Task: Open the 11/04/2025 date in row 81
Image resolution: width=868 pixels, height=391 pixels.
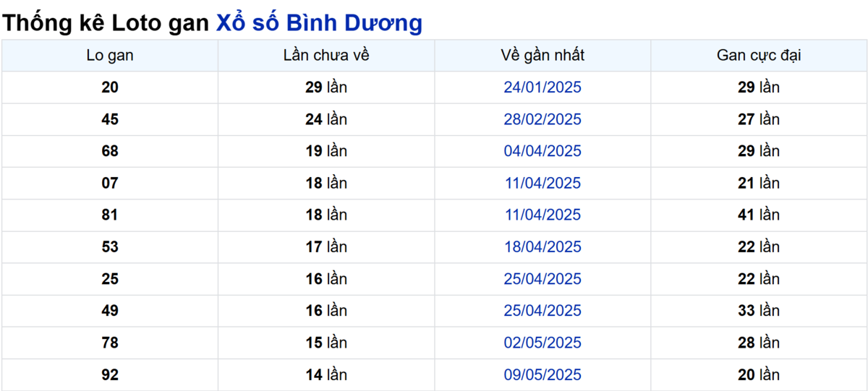Action: click(542, 215)
